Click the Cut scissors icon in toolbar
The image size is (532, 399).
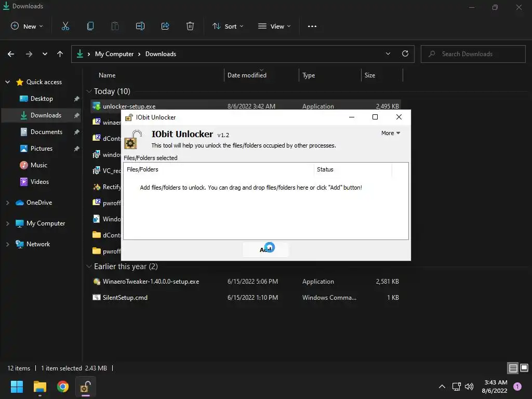tap(65, 26)
